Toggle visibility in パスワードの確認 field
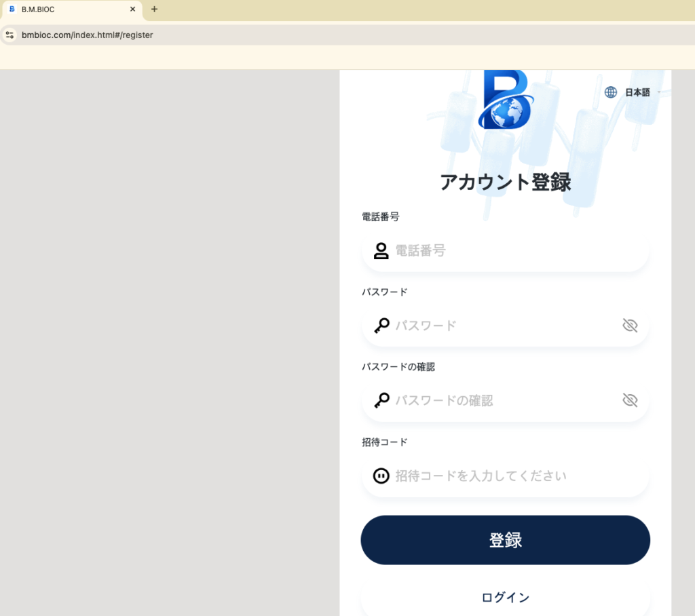 (630, 400)
